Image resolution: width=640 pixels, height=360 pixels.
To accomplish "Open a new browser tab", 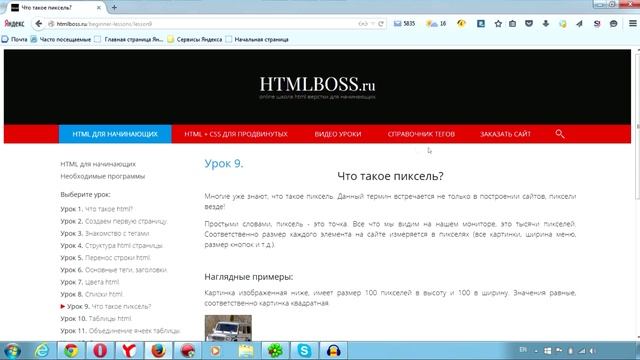I will click(x=114, y=7).
